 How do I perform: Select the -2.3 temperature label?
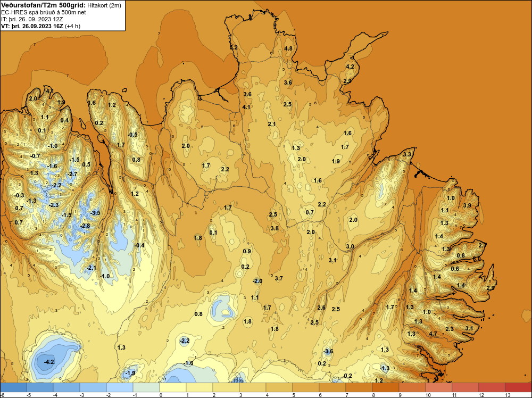tap(53, 205)
